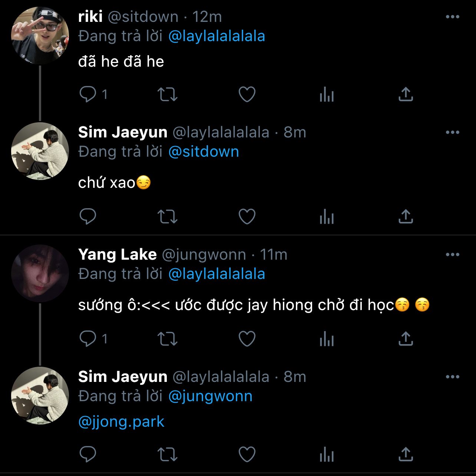This screenshot has height=476, width=476.
Task: View analytics on @jjong.park reply tweet
Action: pos(327,454)
